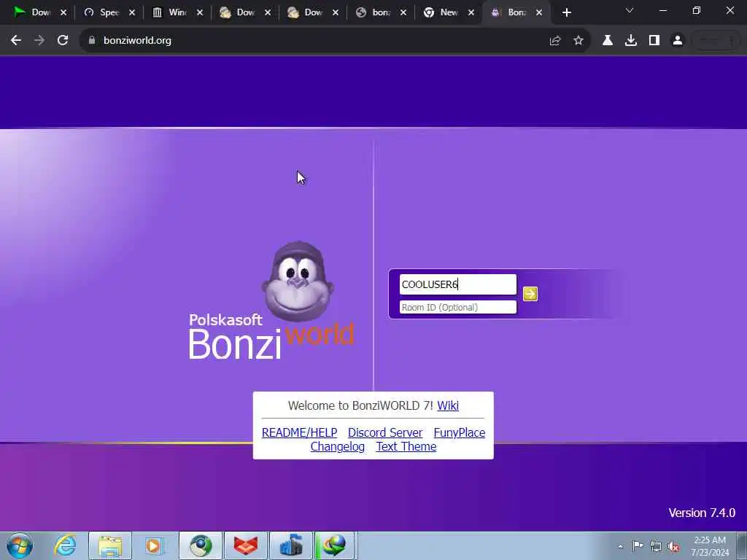This screenshot has height=560, width=747.
Task: Close the active Bonz tab
Action: point(539,13)
